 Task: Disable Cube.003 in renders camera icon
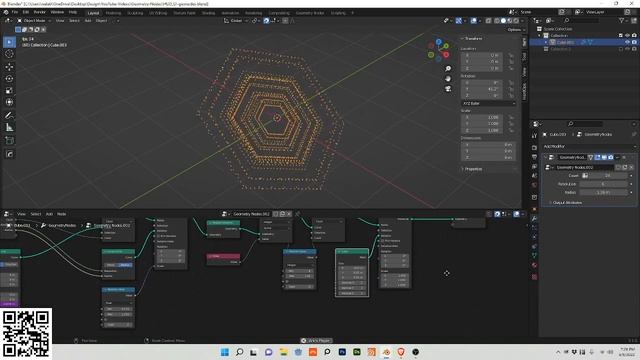coord(634,42)
